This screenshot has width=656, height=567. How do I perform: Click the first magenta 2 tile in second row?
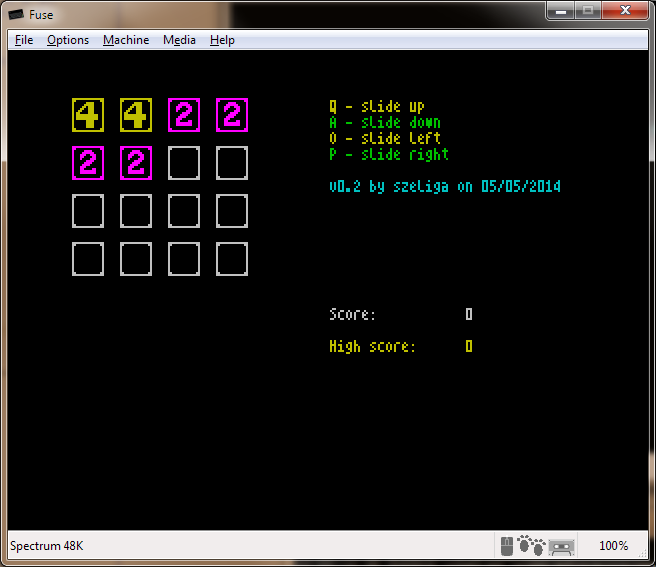(x=88, y=163)
